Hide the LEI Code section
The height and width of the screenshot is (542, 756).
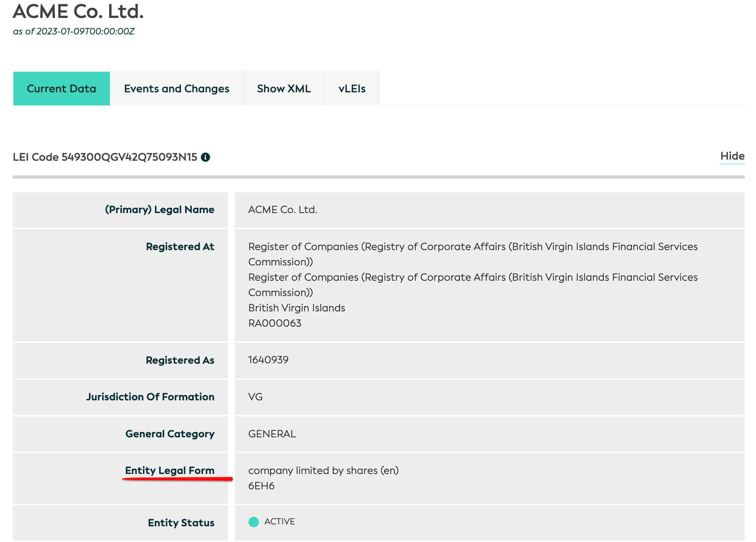coord(732,156)
